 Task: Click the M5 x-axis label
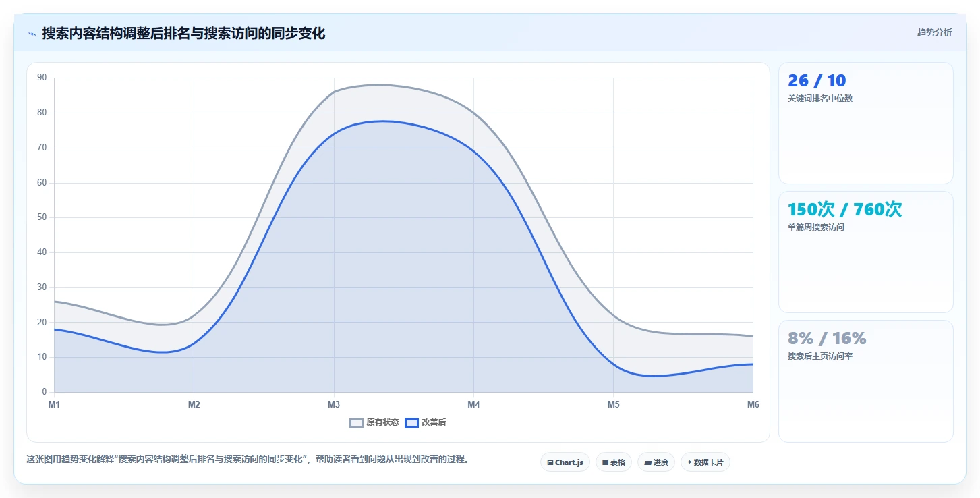pos(613,404)
